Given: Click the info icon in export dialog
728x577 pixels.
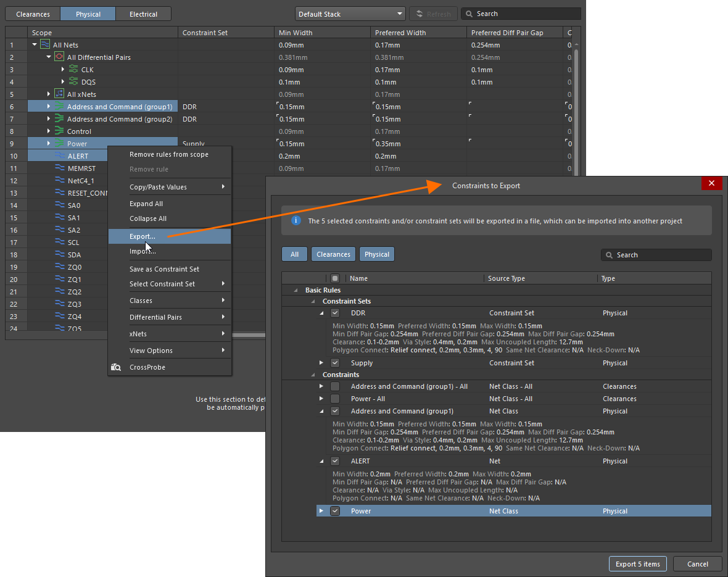Looking at the screenshot, I should [296, 220].
